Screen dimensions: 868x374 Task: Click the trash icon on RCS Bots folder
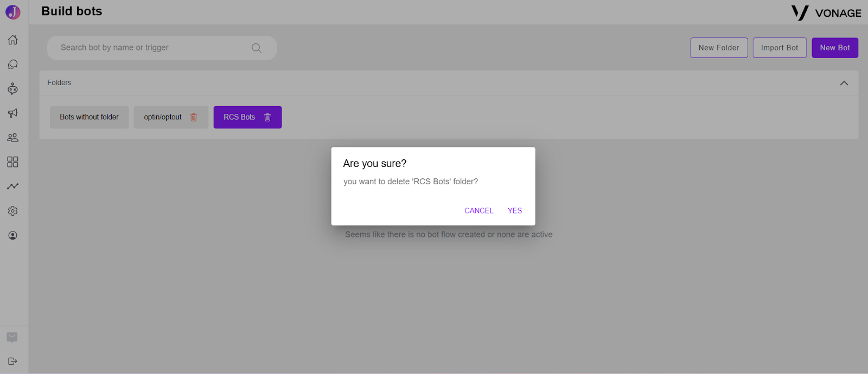pyautogui.click(x=267, y=117)
